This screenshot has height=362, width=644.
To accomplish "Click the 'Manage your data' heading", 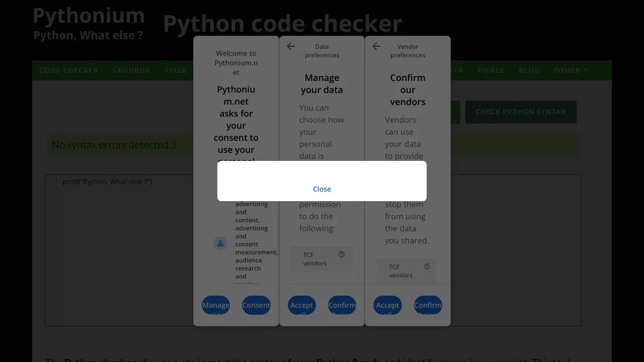I will (322, 84).
